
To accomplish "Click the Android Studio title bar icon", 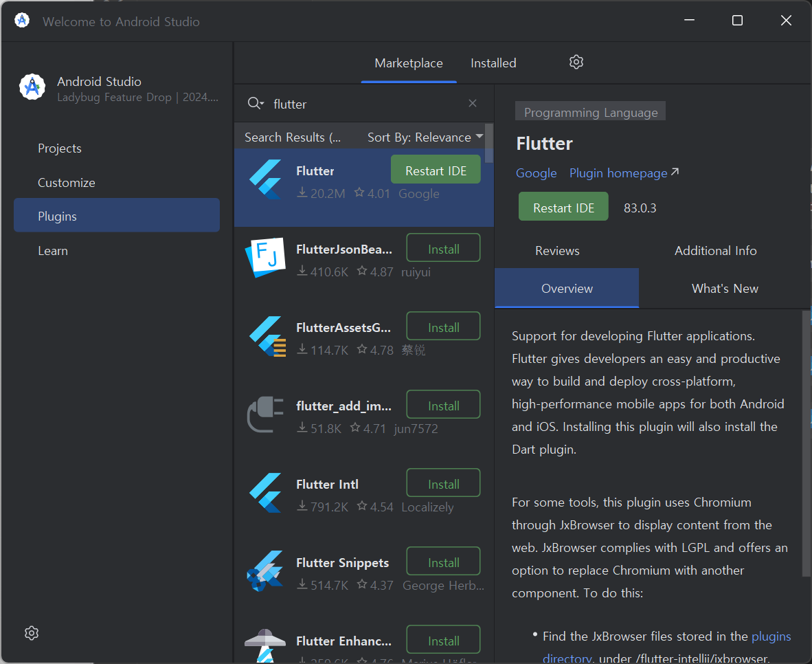I will click(x=22, y=21).
